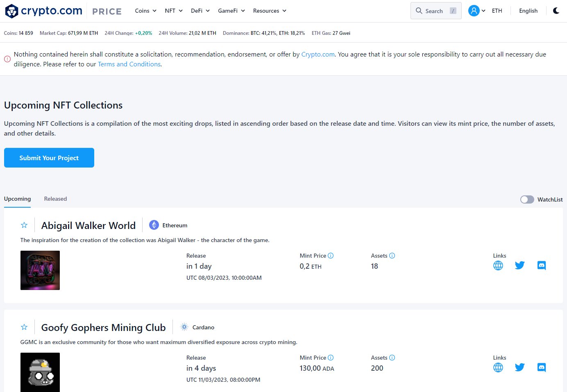Click ETH Gas 27 Gwei stat
This screenshot has height=392, width=567.
pos(331,33)
